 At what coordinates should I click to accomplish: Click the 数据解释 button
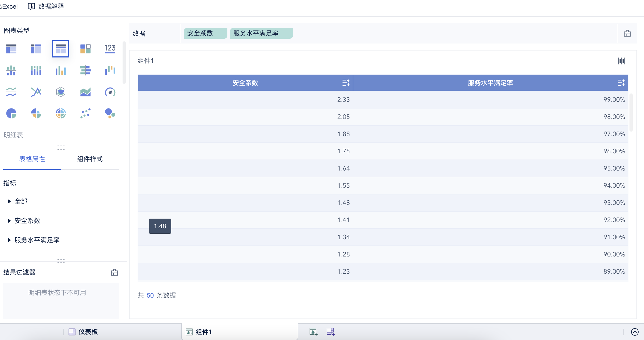coord(46,6)
